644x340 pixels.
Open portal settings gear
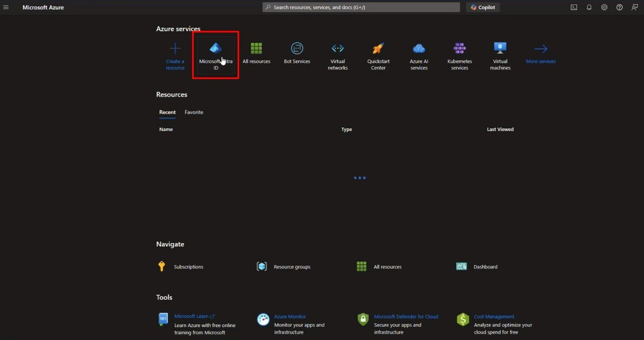click(x=604, y=8)
